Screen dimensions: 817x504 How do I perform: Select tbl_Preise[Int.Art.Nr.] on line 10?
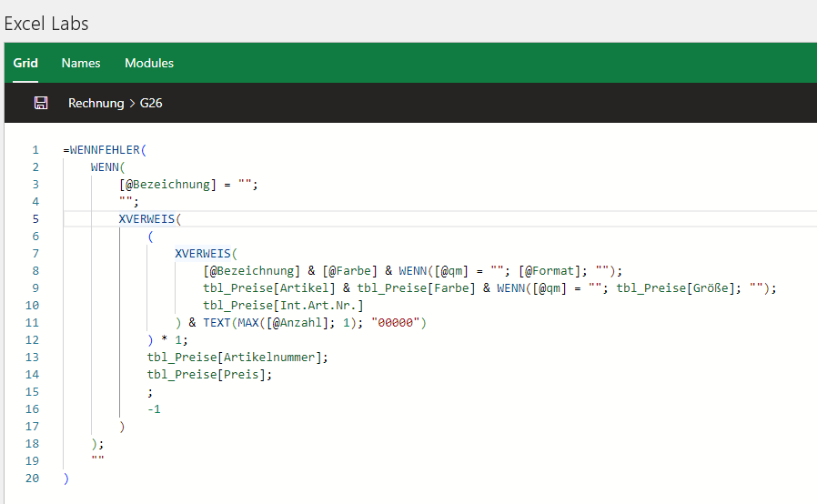click(283, 306)
